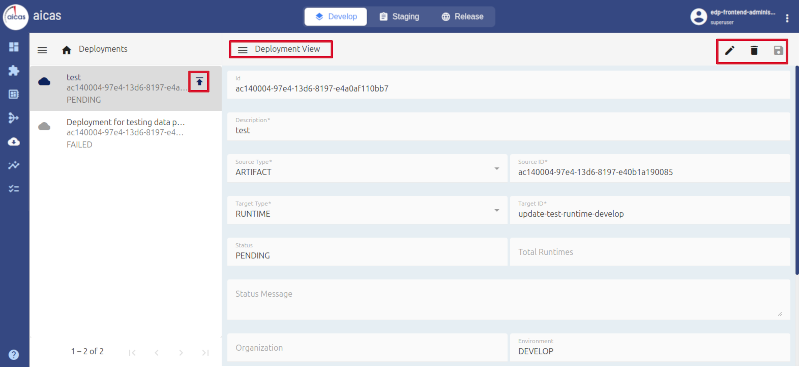Click upload icon on test deployment
Image resolution: width=799 pixels, height=367 pixels.
pos(199,81)
